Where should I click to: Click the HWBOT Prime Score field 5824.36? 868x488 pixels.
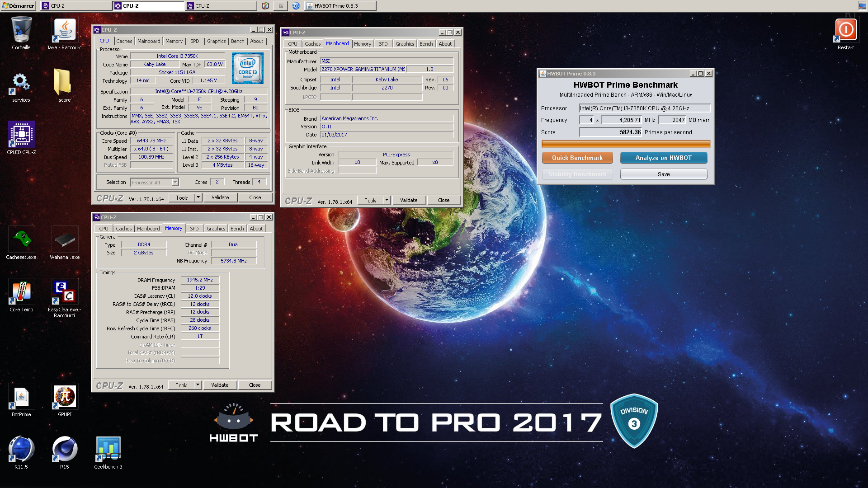[610, 132]
